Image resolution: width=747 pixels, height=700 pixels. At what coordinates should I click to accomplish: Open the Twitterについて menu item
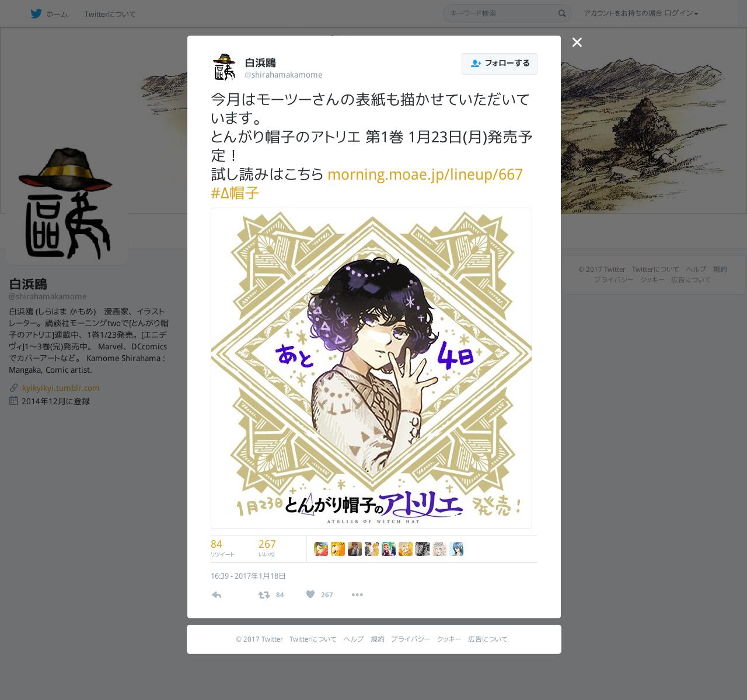click(x=110, y=14)
